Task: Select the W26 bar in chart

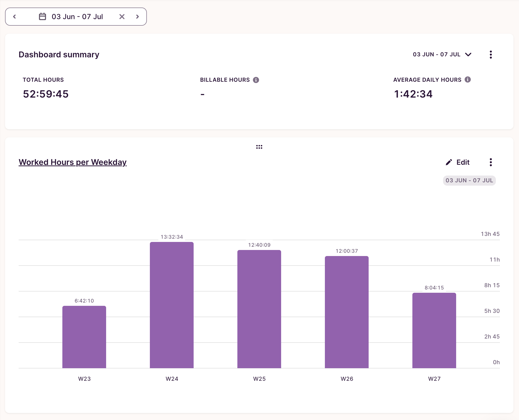Action: pyautogui.click(x=347, y=312)
